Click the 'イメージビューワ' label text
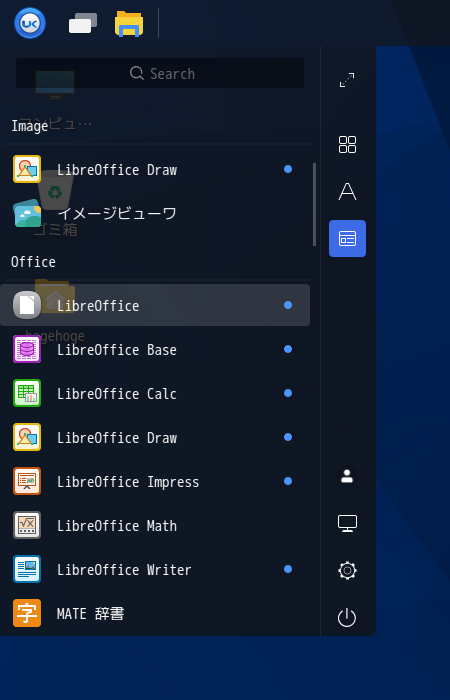This screenshot has height=700, width=450. 117,213
